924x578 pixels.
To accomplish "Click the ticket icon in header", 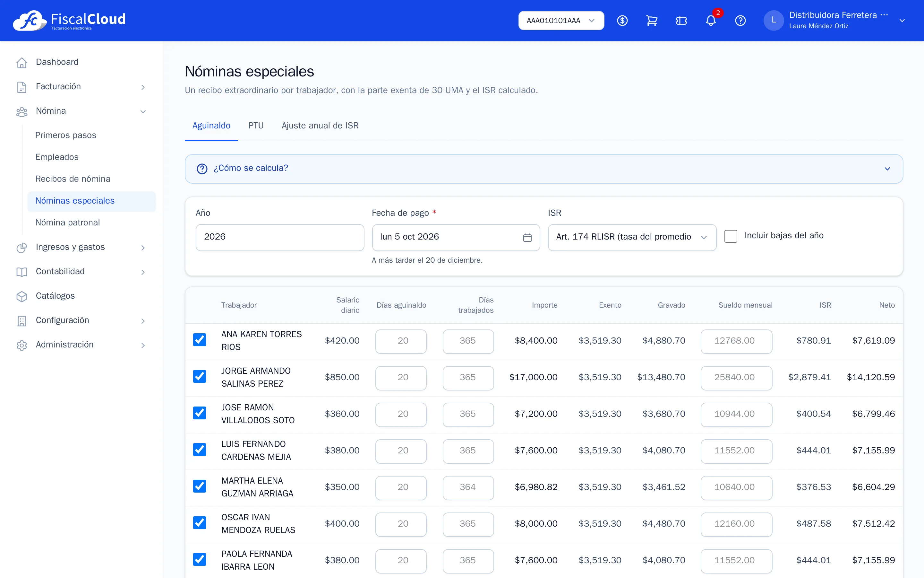I will pos(681,21).
